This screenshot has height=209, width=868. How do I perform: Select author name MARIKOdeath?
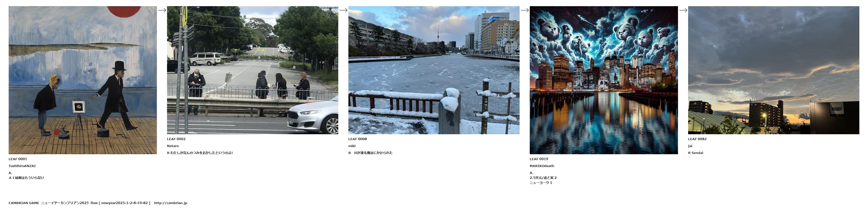coord(542,166)
